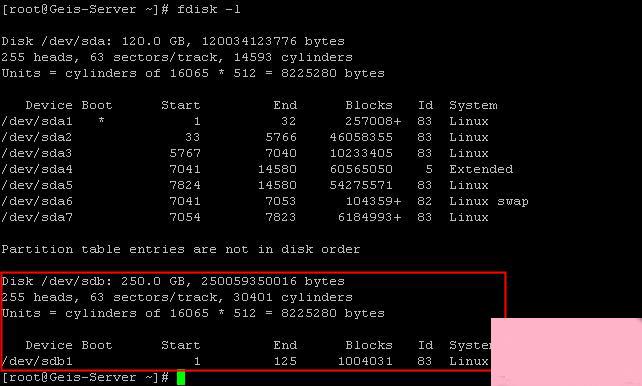The width and height of the screenshot is (642, 386).
Task: Select the /dev/sda6 device name
Action: [x=37, y=201]
